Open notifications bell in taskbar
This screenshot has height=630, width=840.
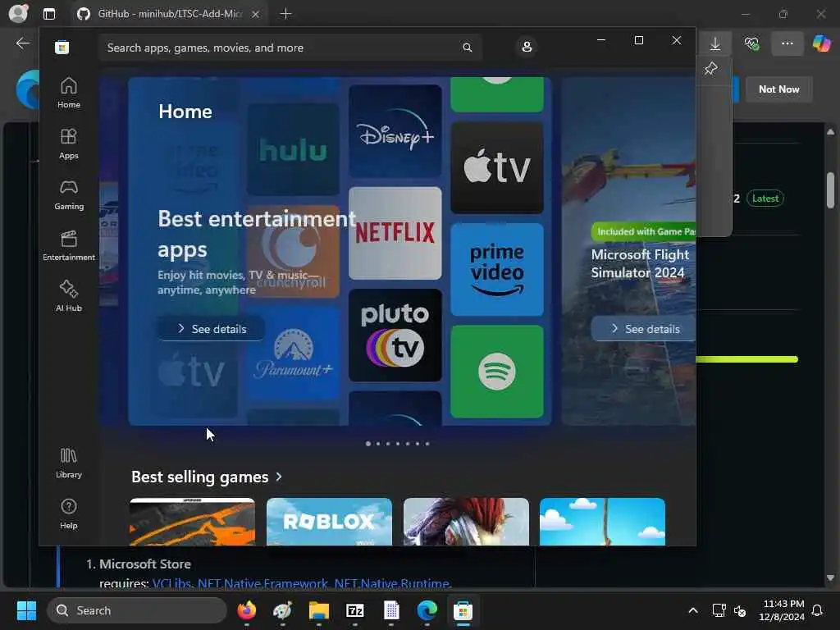click(818, 610)
